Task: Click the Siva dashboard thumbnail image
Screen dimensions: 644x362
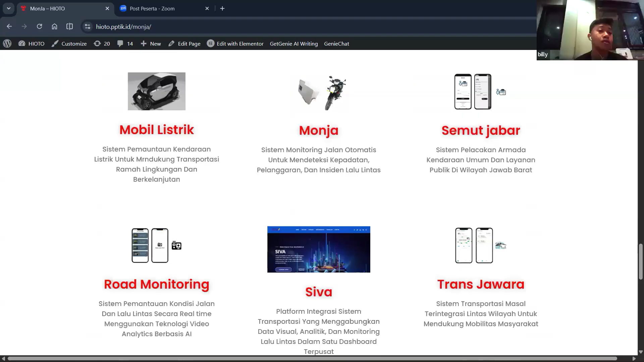Action: [319, 249]
